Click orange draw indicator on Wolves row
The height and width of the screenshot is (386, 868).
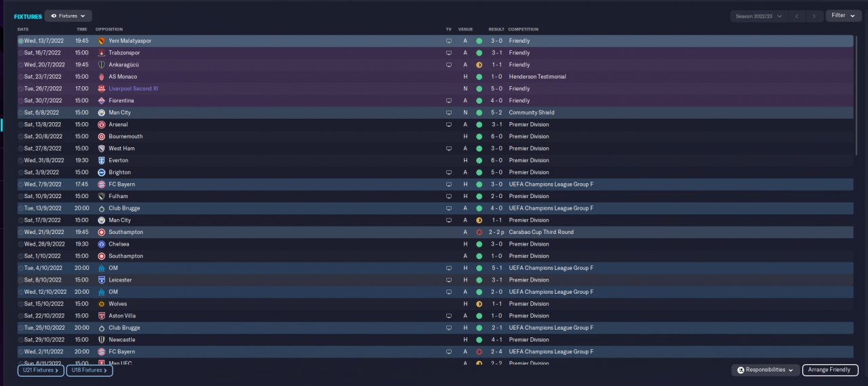click(479, 304)
